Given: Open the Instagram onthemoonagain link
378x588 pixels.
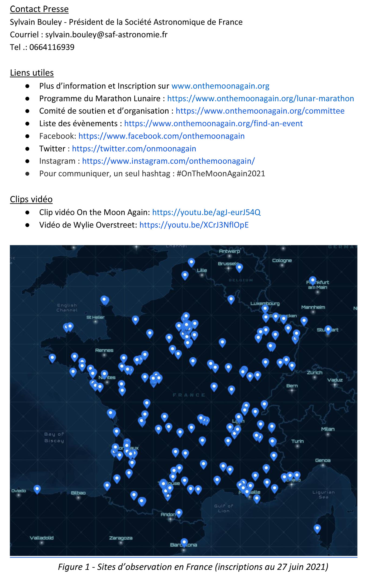Looking at the screenshot, I should tap(168, 161).
